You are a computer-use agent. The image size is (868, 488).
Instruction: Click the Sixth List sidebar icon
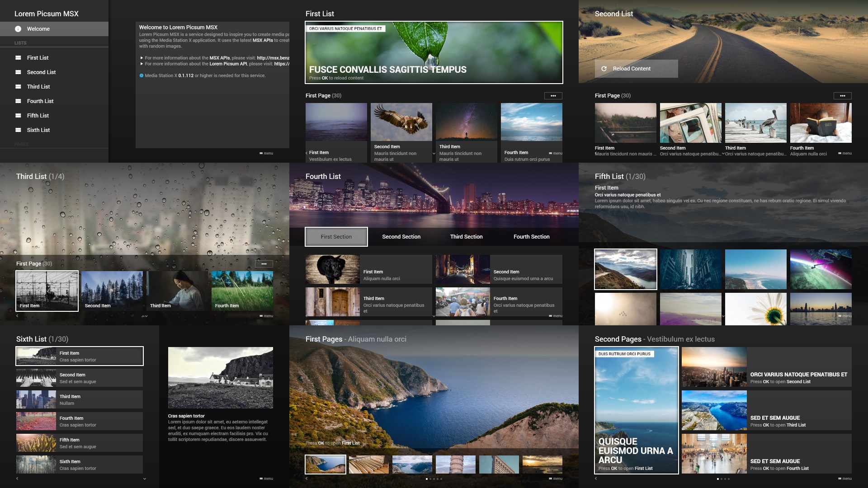18,130
